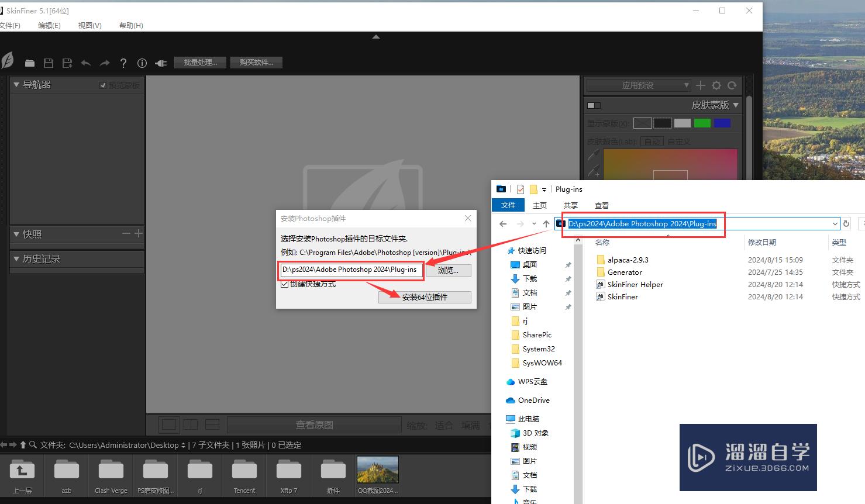Click the plug-in target folder path field
Screen dimensions: 865x504
[x=351, y=270]
